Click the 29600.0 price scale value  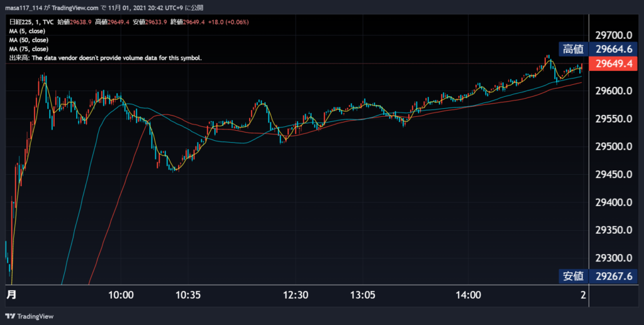(614, 91)
